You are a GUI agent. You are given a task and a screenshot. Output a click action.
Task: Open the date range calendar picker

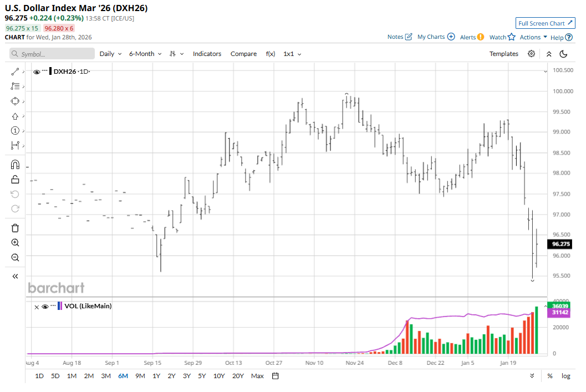tap(276, 376)
